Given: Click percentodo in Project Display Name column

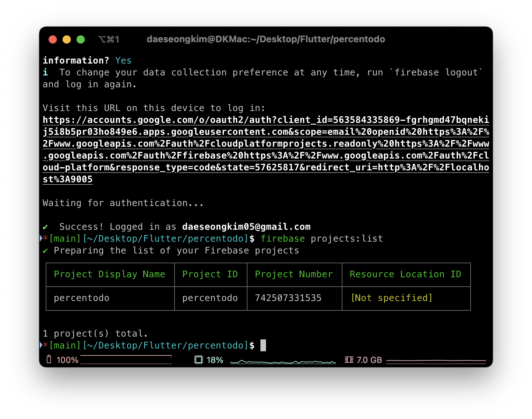Looking at the screenshot, I should (x=82, y=298).
